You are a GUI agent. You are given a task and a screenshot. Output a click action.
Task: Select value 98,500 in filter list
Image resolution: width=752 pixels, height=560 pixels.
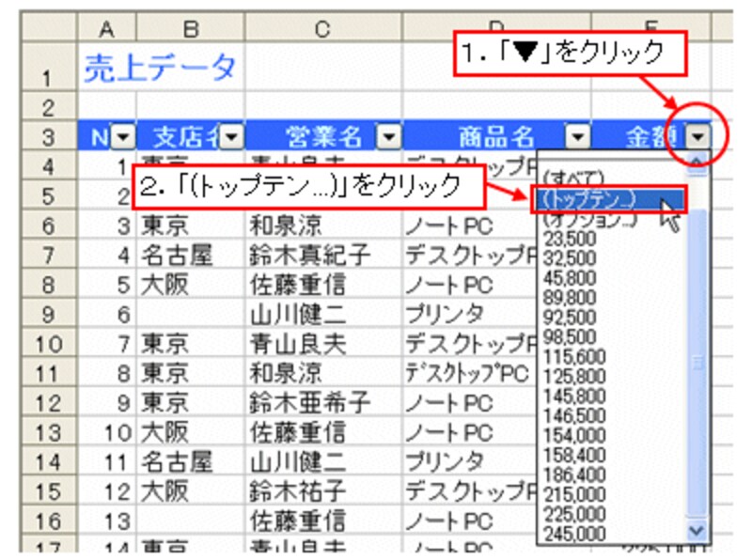click(x=570, y=336)
